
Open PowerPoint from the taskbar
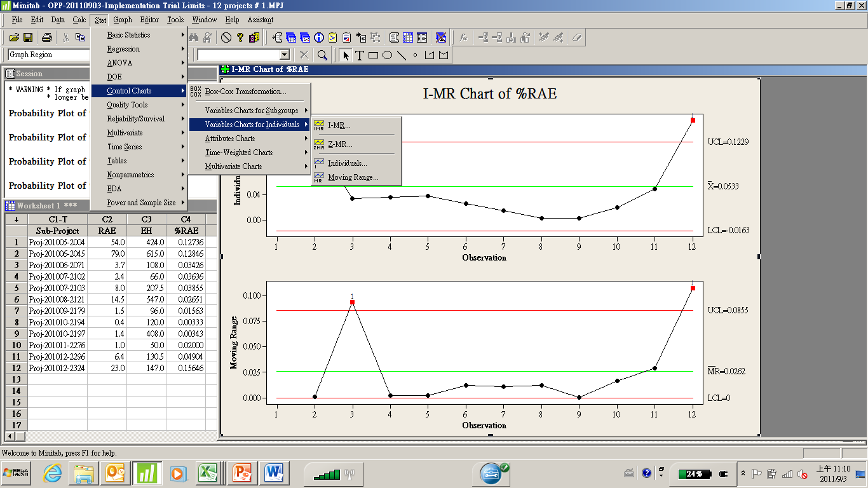[x=242, y=473]
